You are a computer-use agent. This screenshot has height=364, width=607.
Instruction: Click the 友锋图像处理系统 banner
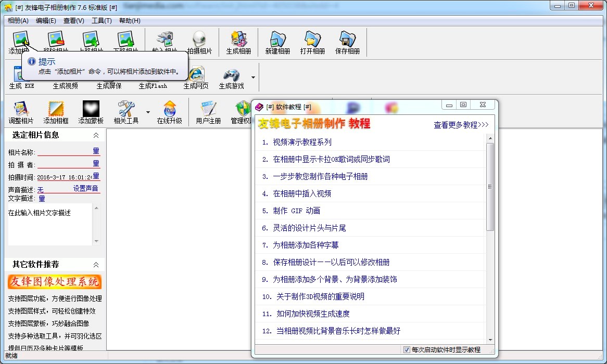tap(55, 282)
